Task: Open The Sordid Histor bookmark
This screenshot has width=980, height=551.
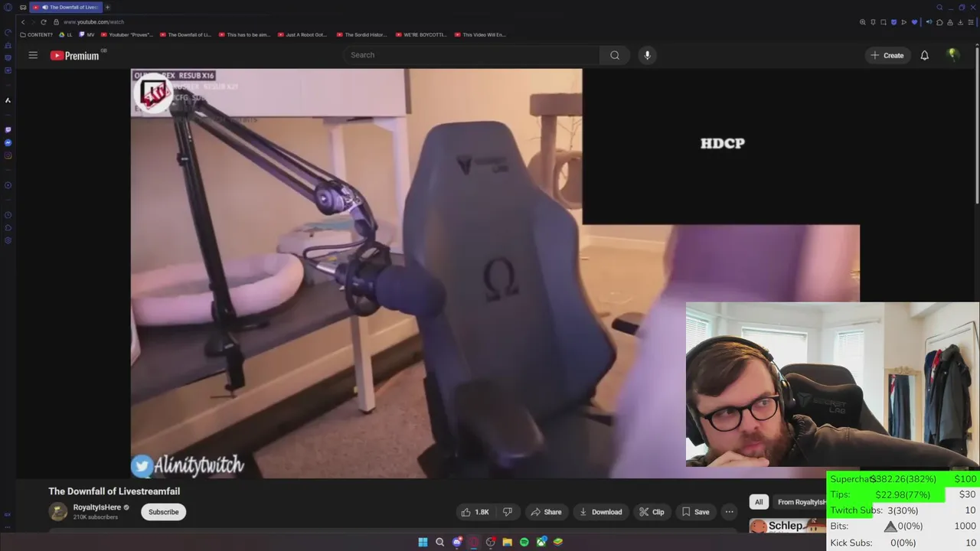Action: click(x=361, y=34)
